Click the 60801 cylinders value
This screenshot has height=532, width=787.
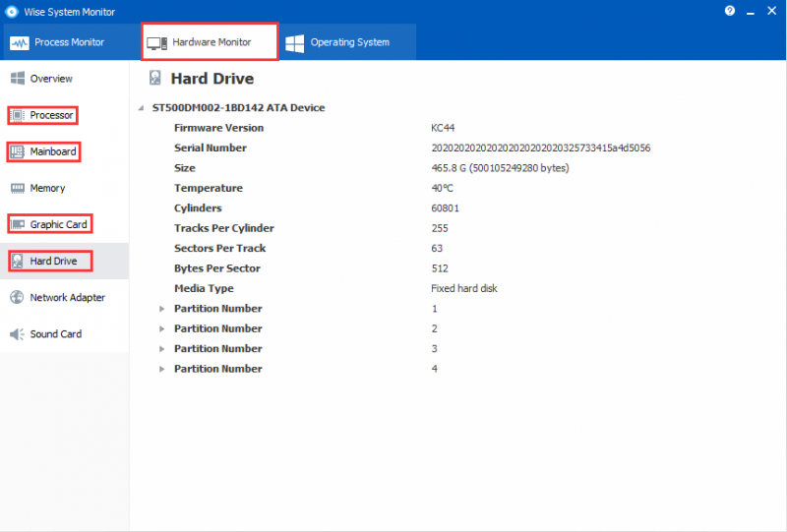tap(446, 208)
